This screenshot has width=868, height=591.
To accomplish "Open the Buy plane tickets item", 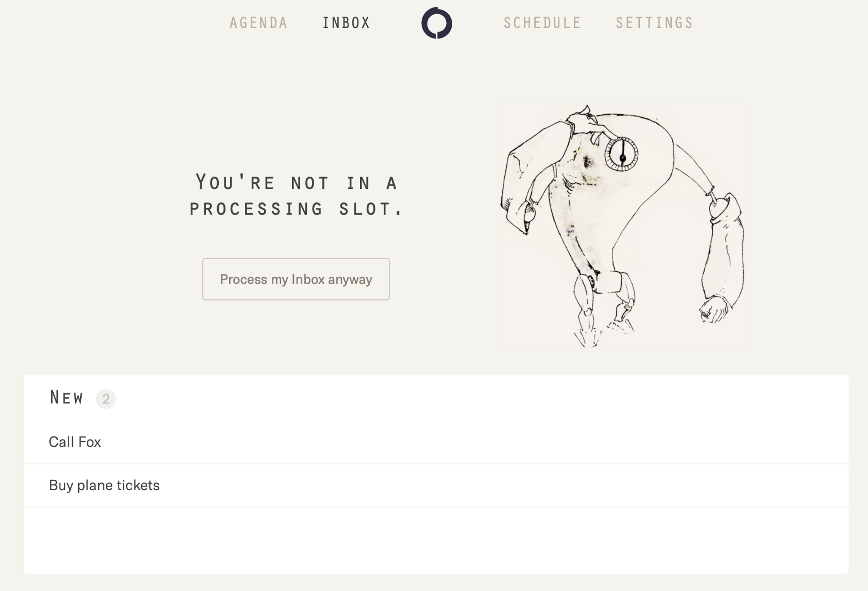I will (x=104, y=485).
